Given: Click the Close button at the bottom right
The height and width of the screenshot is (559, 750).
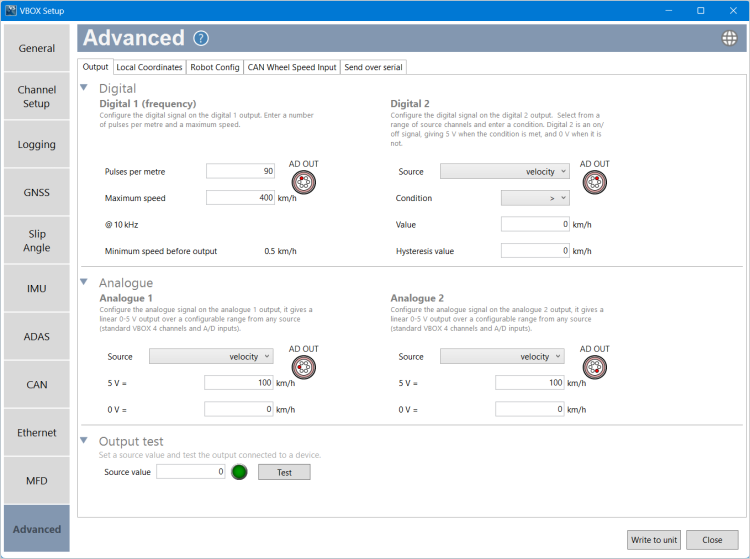Looking at the screenshot, I should (712, 540).
